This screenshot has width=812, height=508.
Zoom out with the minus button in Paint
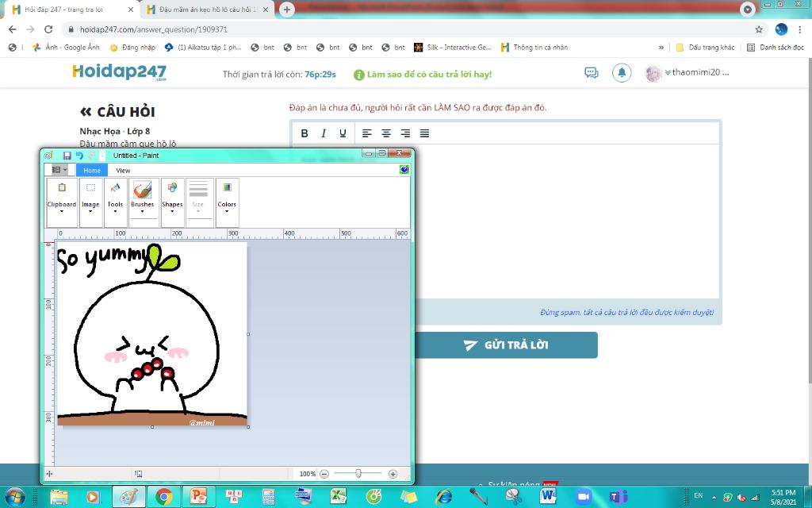(x=324, y=474)
